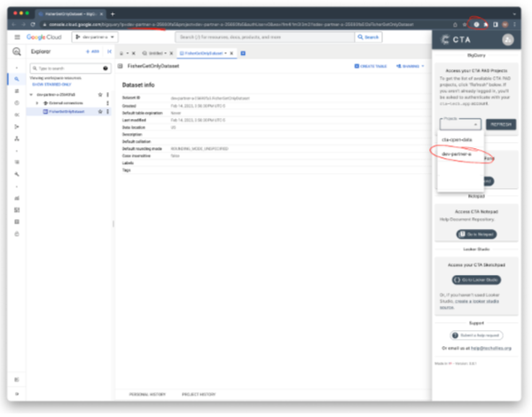Click the BigQuery logo icon above the sidebar
The width and height of the screenshot is (532, 417).
click(x=17, y=51)
